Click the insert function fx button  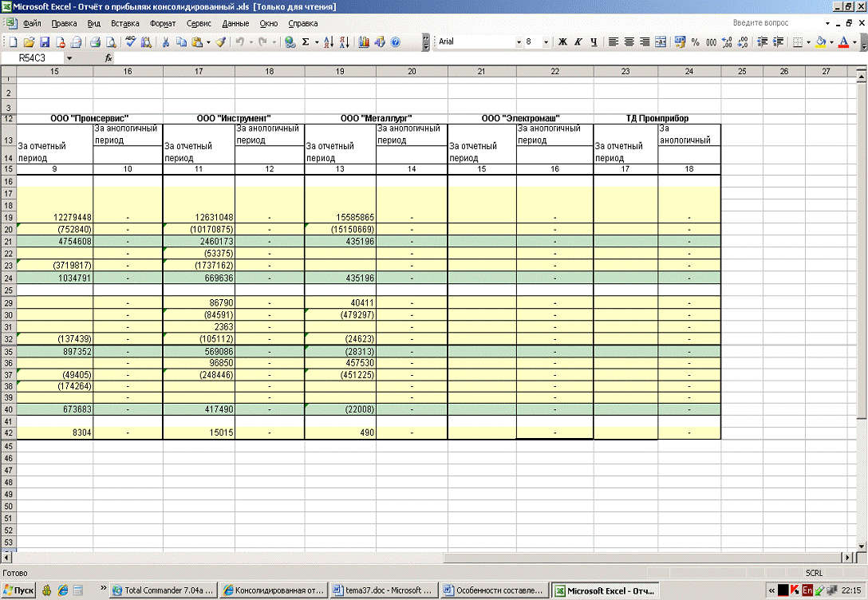pyautogui.click(x=108, y=58)
